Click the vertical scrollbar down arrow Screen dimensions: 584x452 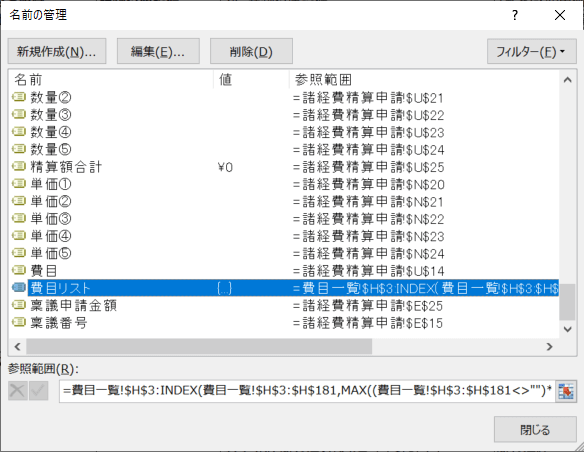click(568, 329)
